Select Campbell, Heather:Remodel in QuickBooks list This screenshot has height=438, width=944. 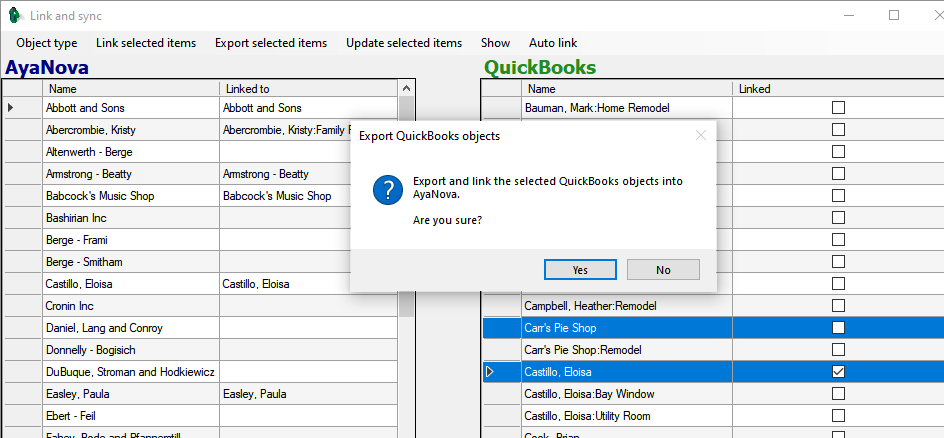(627, 306)
